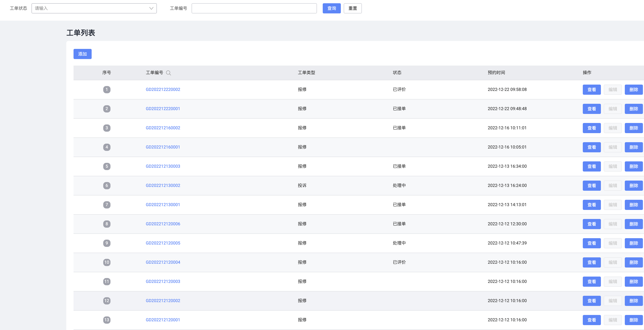Click 编辑 for row 4
Screen dimensions: 644x330
[612, 147]
